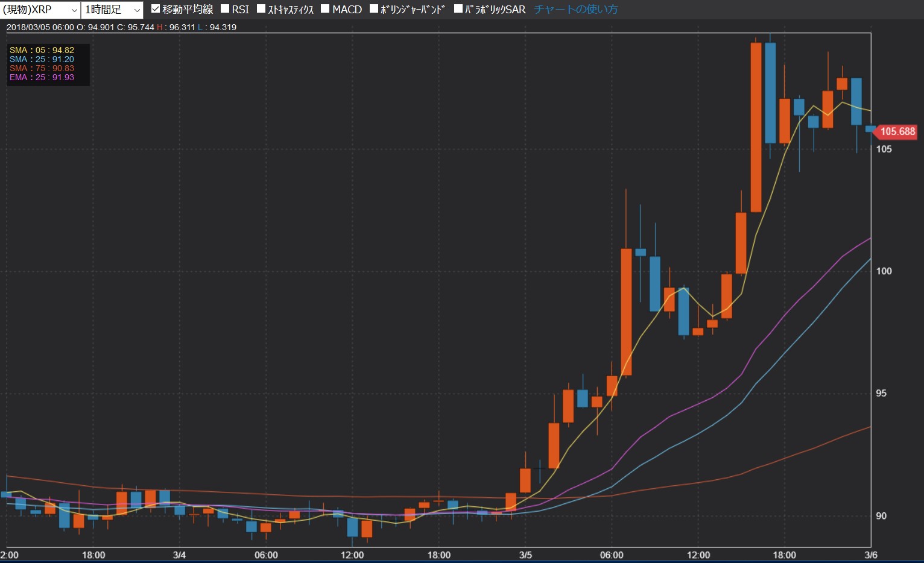
Task: Check the MACD indicator box
Action: 325,9
